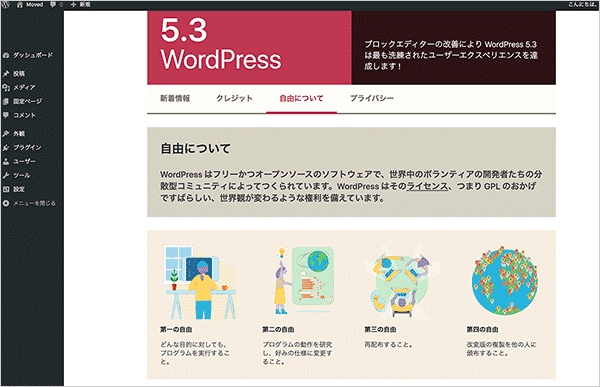
Task: Click the ブロックエディターの改善 banner description
Action: point(451,55)
